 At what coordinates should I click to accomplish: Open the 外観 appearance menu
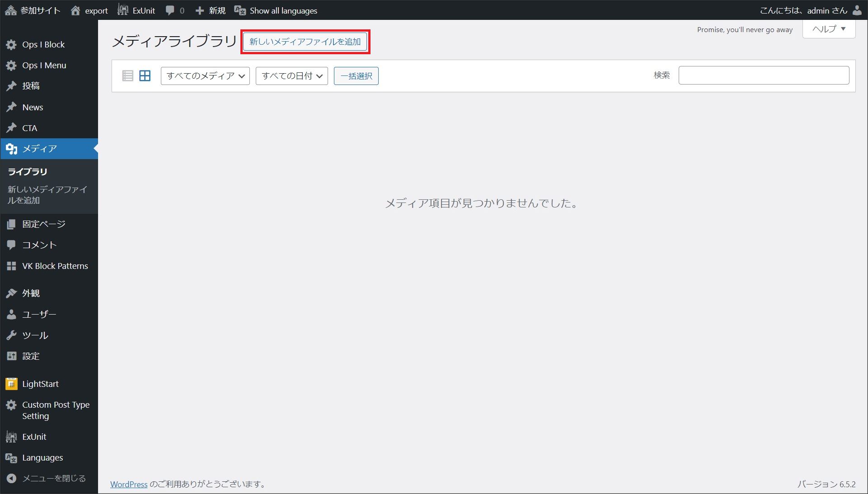coord(31,293)
